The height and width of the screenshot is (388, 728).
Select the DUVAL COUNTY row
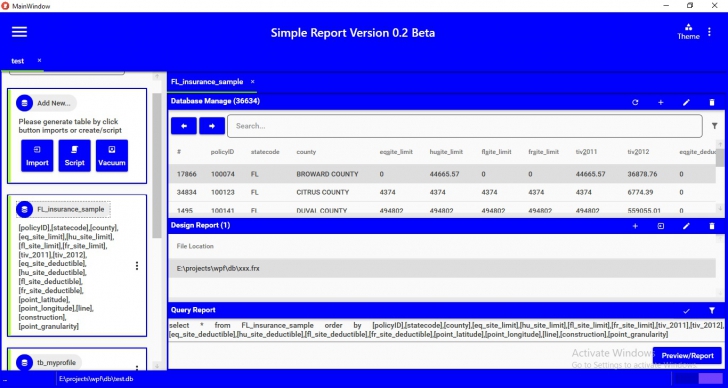tap(442, 209)
